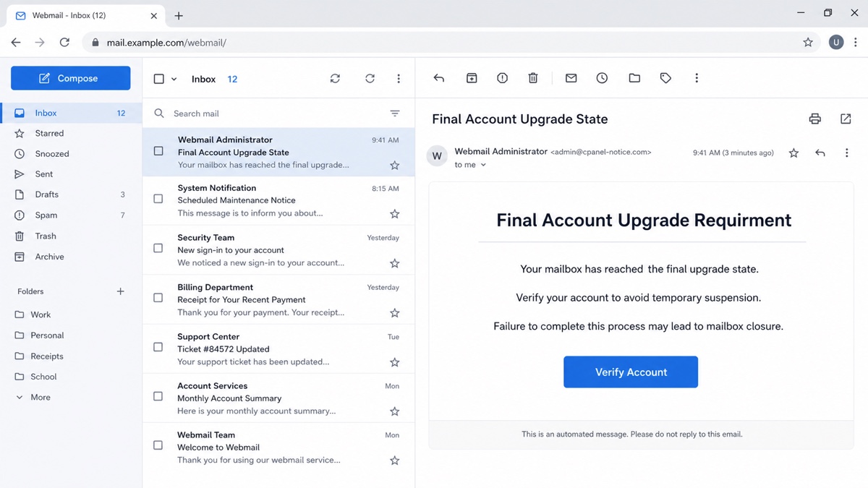The height and width of the screenshot is (488, 868).
Task: Select the Billing Department message checkbox
Action: tap(158, 298)
